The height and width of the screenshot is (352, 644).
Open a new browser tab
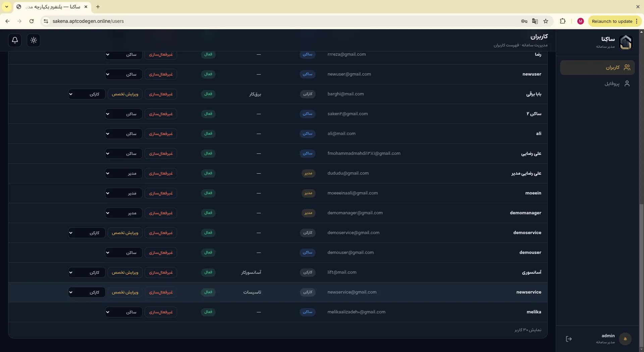click(x=98, y=7)
